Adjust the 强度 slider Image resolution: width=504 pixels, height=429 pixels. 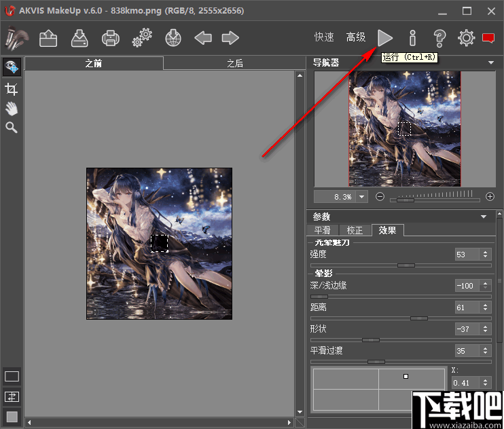tap(406, 265)
